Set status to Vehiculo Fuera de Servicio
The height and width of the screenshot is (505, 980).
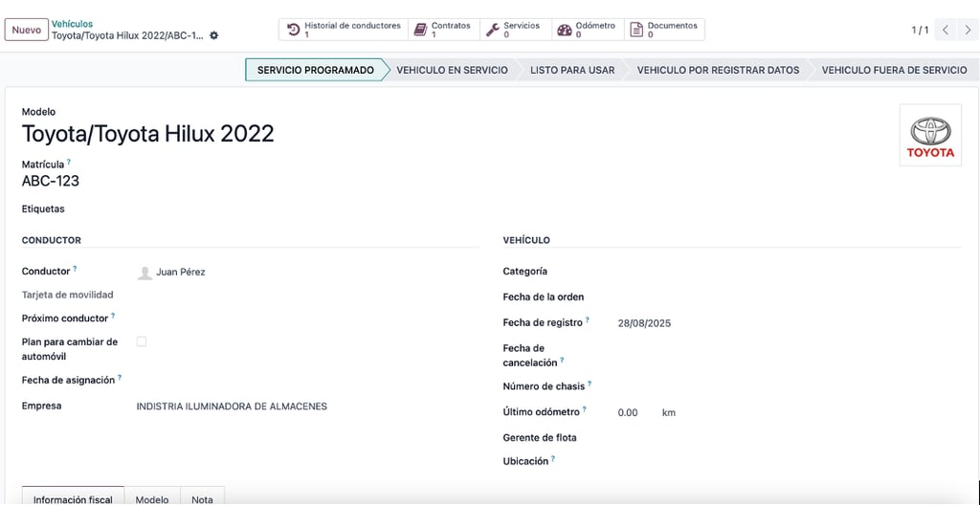point(895,70)
